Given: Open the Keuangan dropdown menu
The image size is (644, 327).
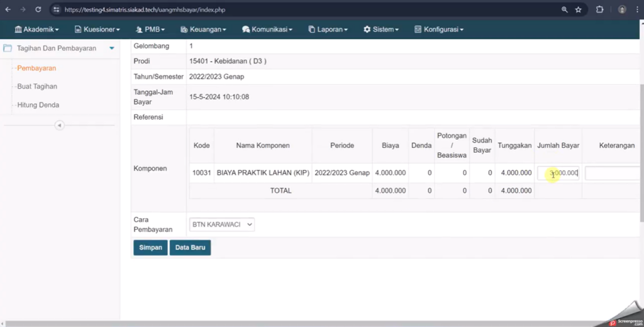Looking at the screenshot, I should (203, 30).
